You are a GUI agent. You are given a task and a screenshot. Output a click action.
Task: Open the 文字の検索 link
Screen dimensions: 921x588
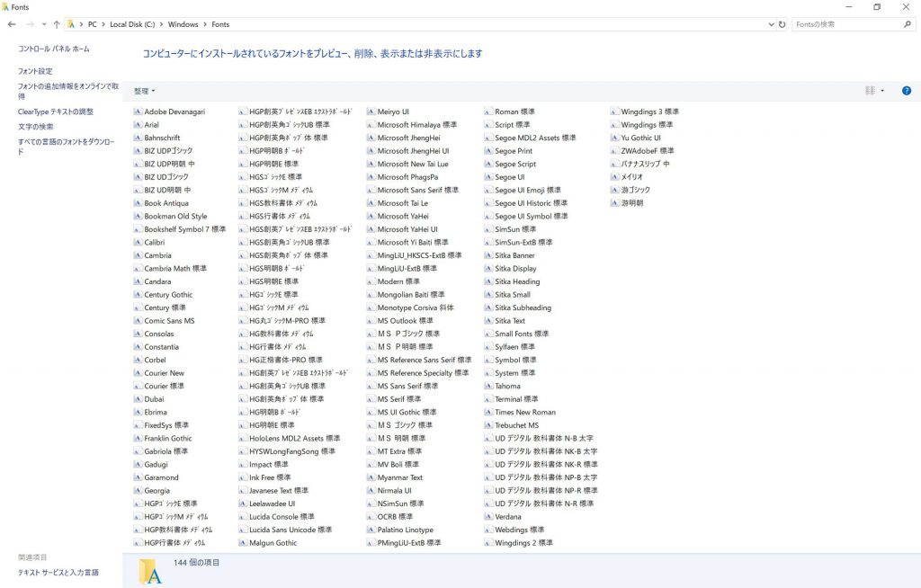pos(35,126)
